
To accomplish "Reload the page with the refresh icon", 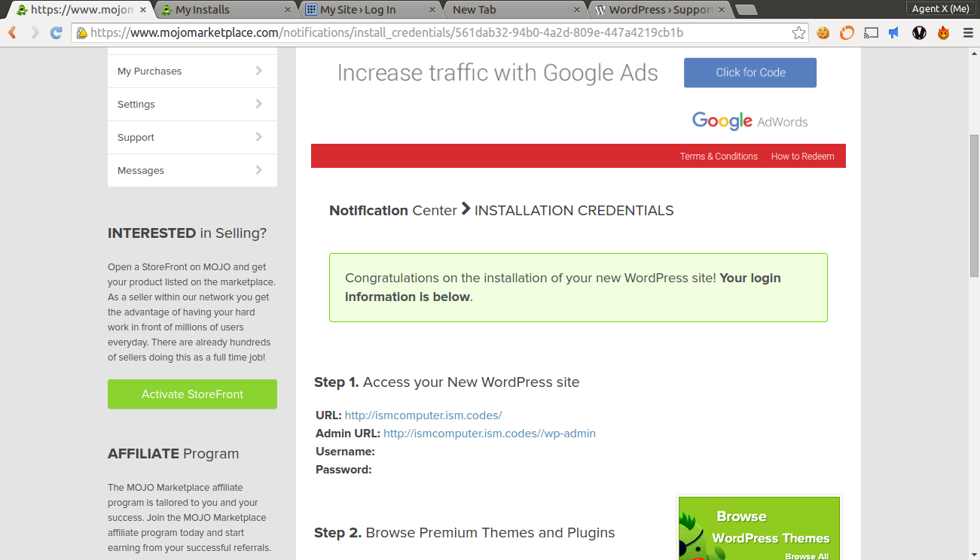I will point(56,32).
